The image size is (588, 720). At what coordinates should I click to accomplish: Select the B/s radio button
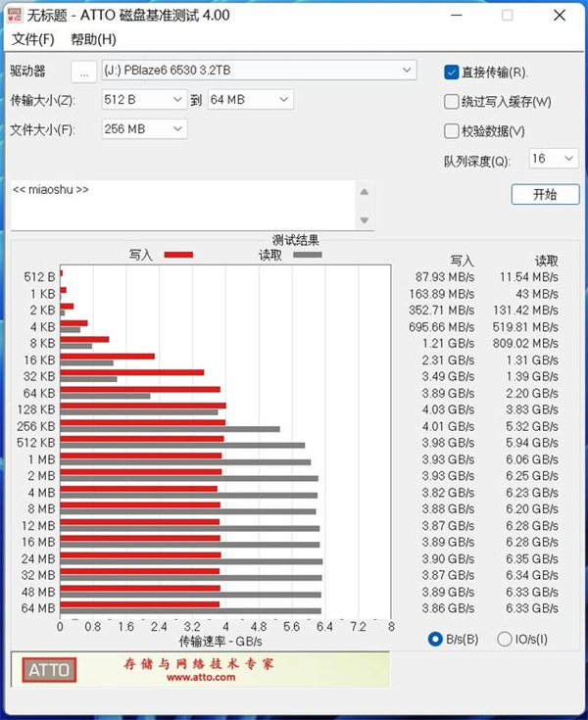pyautogui.click(x=436, y=640)
